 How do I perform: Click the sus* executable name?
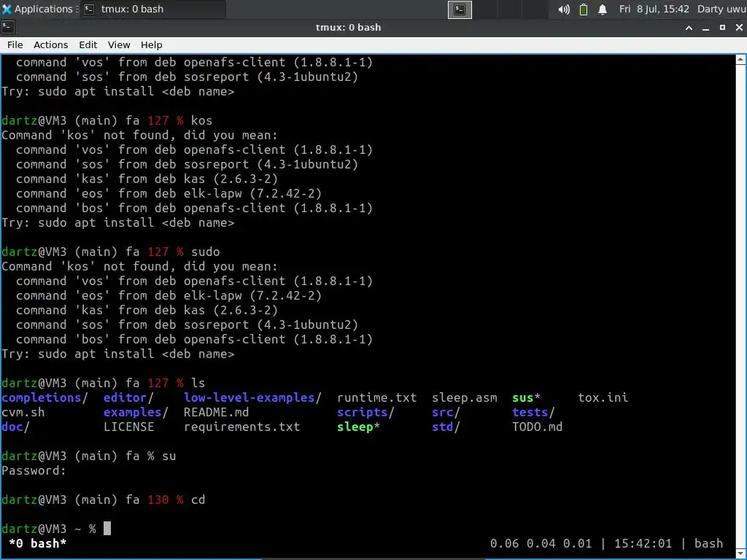pyautogui.click(x=527, y=397)
